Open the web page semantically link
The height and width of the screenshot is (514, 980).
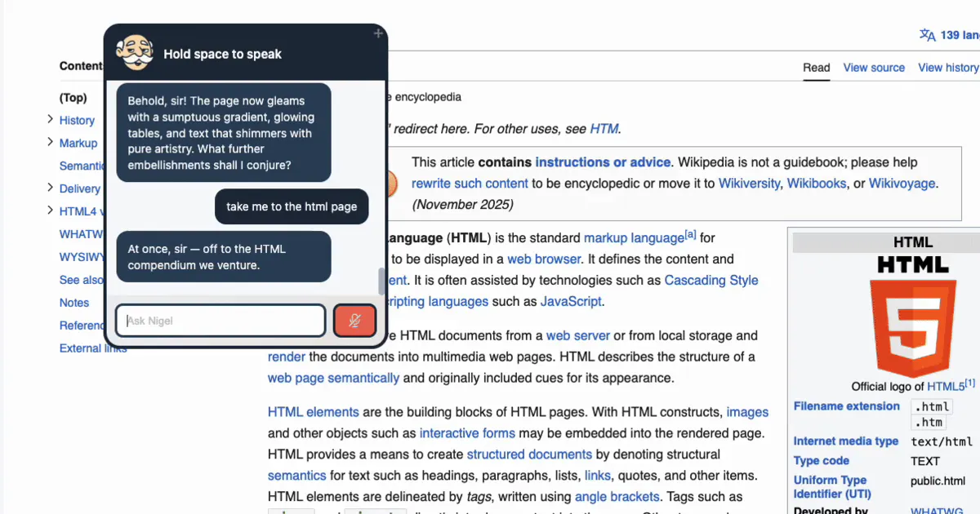pos(333,379)
